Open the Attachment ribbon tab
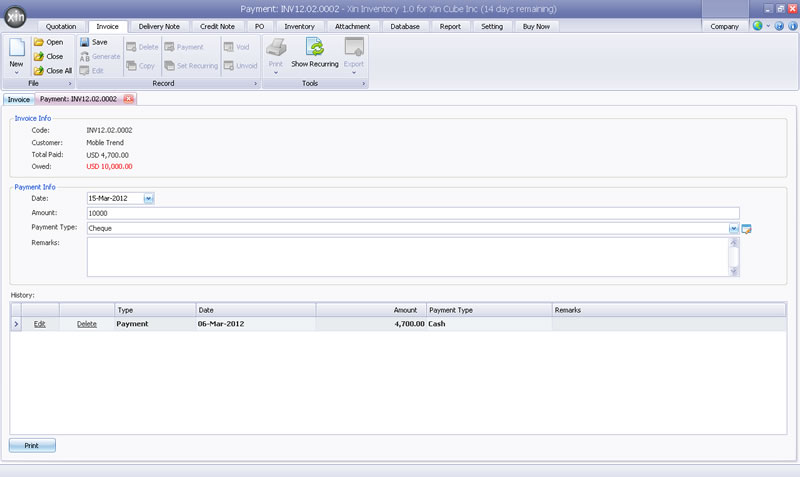This screenshot has height=477, width=800. [x=353, y=27]
